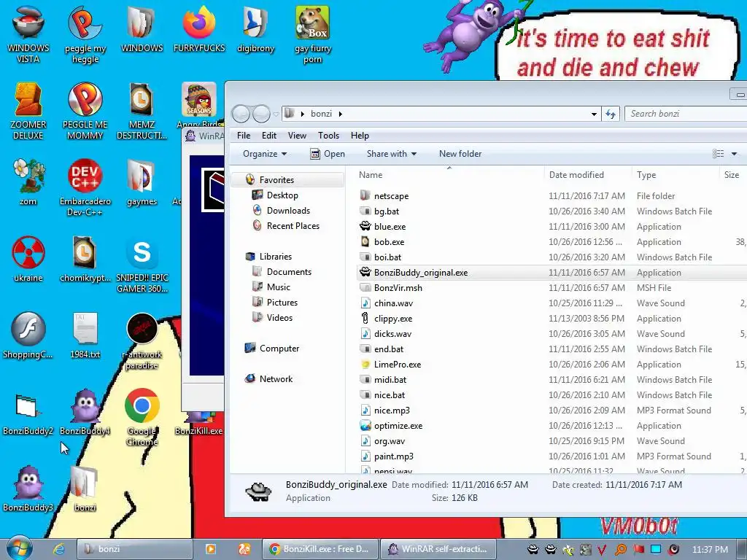
Task: Select the 1984.txt file icon
Action: tap(85, 335)
